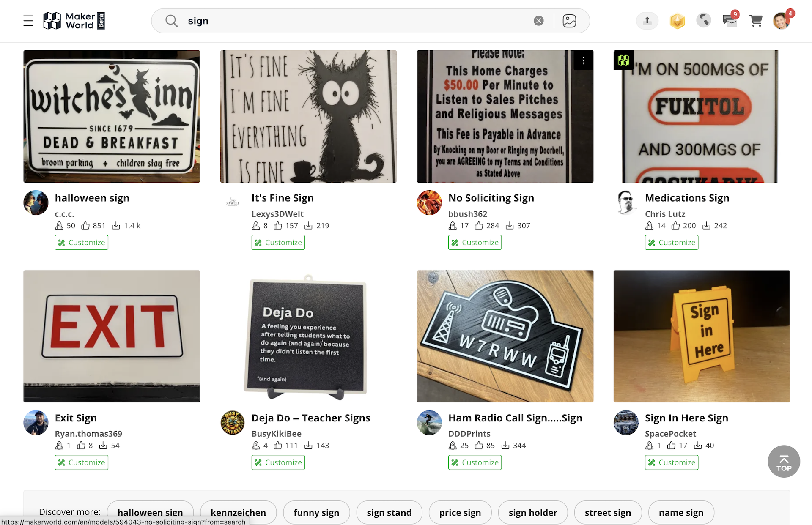
Task: Click Customize under halloween sign
Action: [x=81, y=243]
